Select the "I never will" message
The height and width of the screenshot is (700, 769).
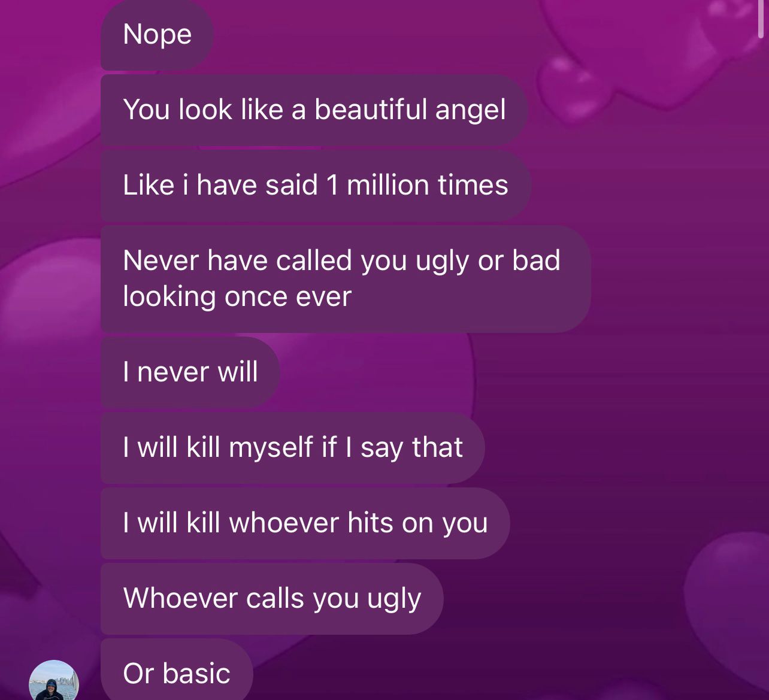pyautogui.click(x=190, y=372)
